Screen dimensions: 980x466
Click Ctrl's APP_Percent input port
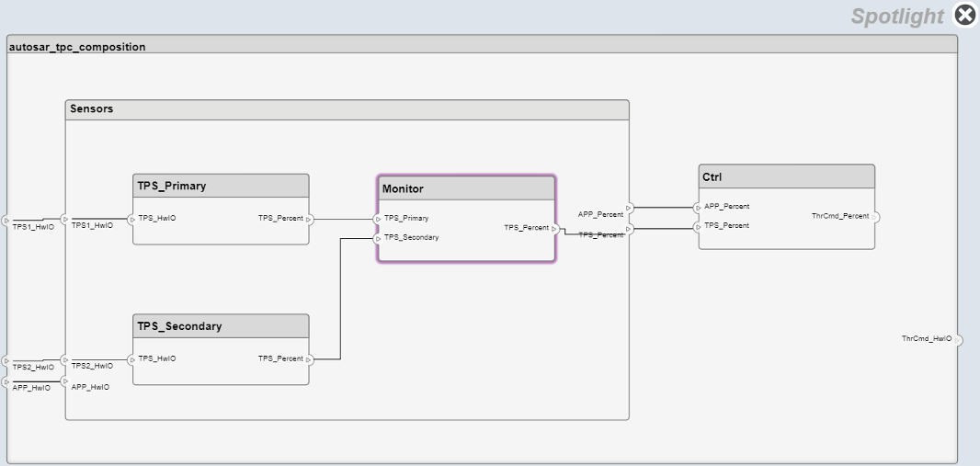[699, 208]
